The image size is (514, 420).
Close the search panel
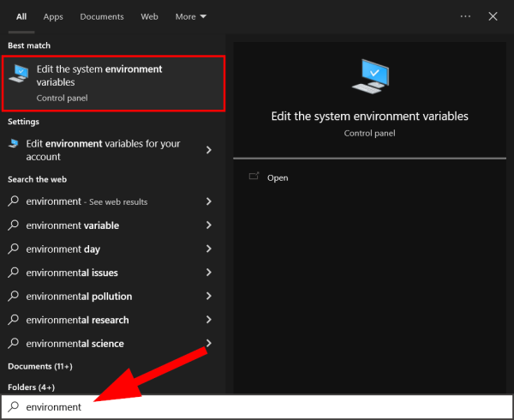[x=493, y=16]
